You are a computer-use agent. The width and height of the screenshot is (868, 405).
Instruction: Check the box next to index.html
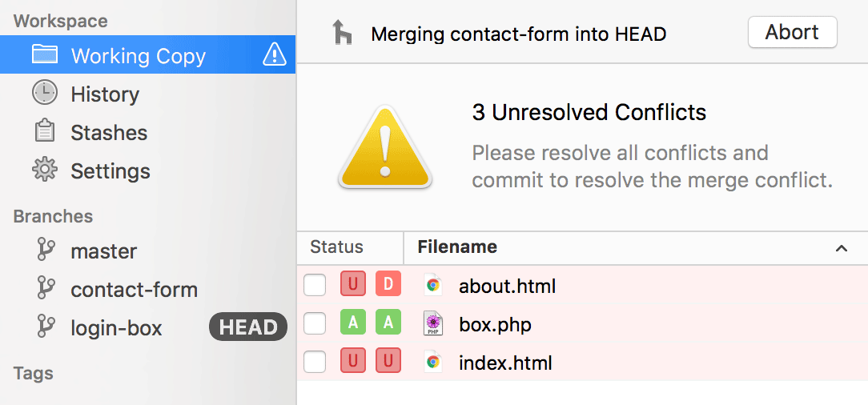click(x=315, y=362)
